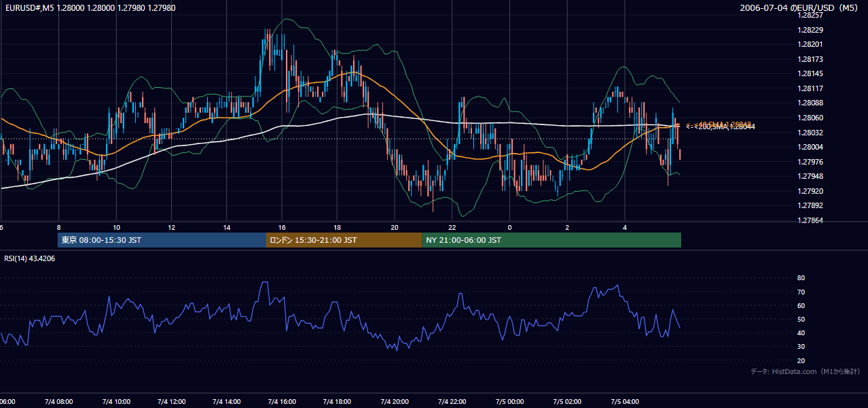Click price label 1.28229 on the axis
This screenshot has width=868, height=408.
click(810, 30)
